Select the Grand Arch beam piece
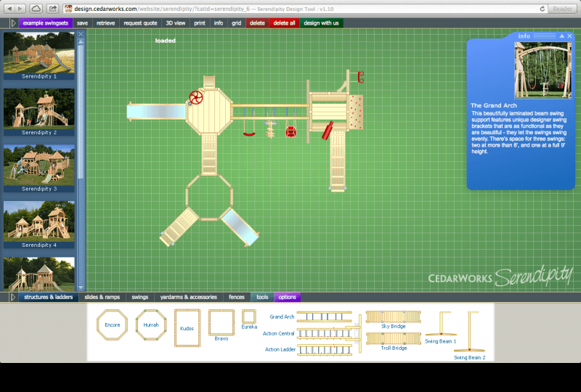Image resolution: width=581 pixels, height=392 pixels. point(324,317)
